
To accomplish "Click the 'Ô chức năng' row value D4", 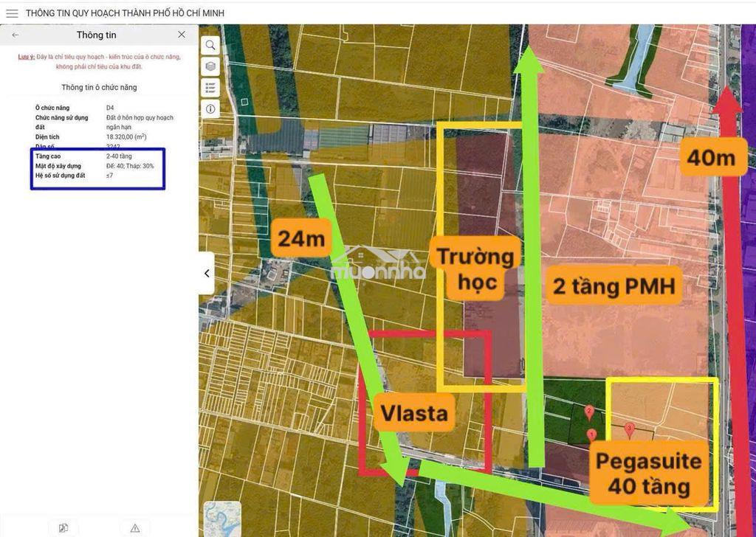I will coord(110,108).
